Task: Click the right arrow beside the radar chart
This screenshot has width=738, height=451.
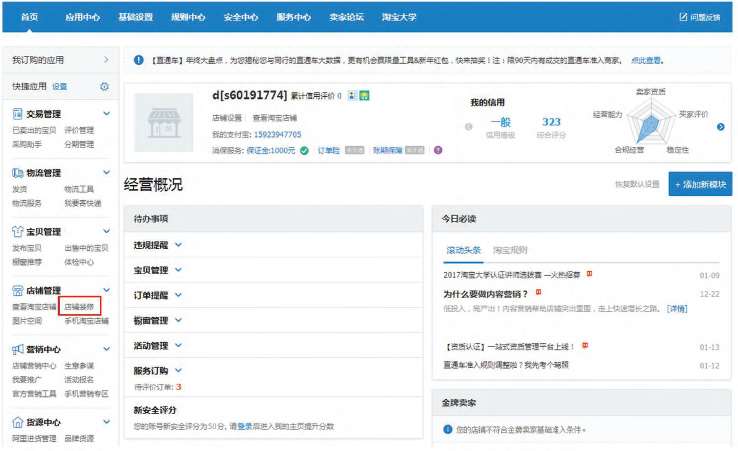Action: pyautogui.click(x=721, y=127)
